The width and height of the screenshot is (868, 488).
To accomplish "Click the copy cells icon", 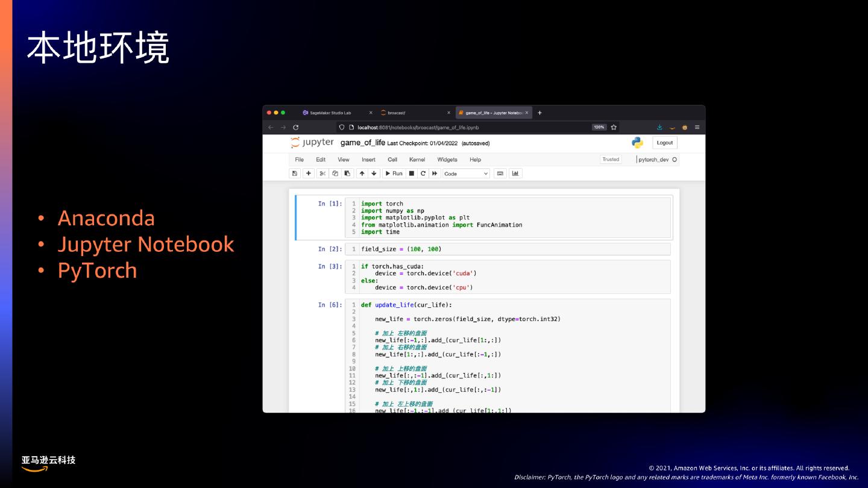I will coord(335,174).
